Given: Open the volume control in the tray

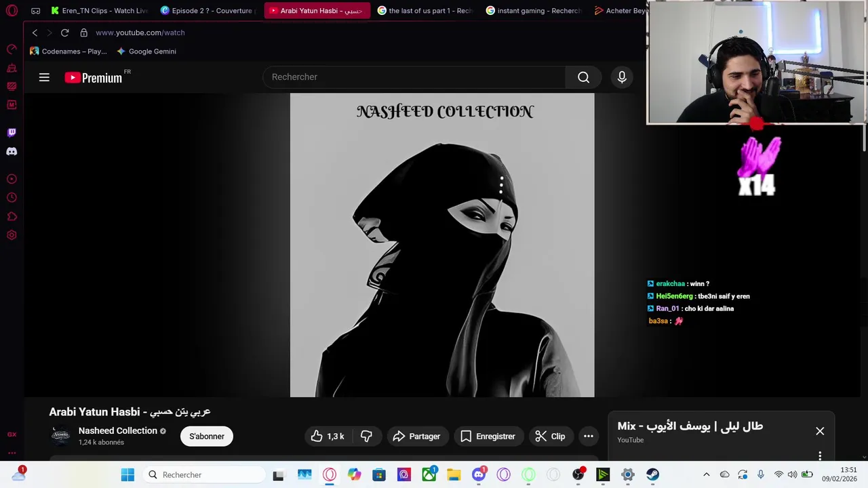Looking at the screenshot, I should 793,474.
